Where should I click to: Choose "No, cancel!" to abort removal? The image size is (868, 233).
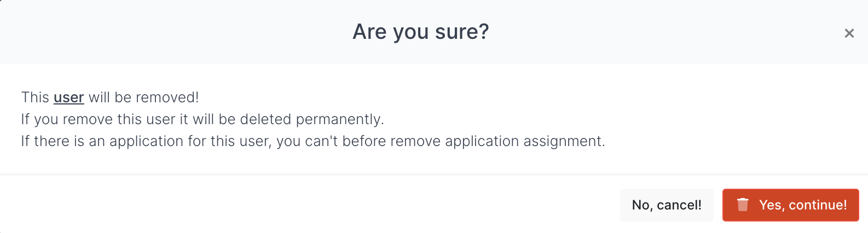[x=666, y=205]
